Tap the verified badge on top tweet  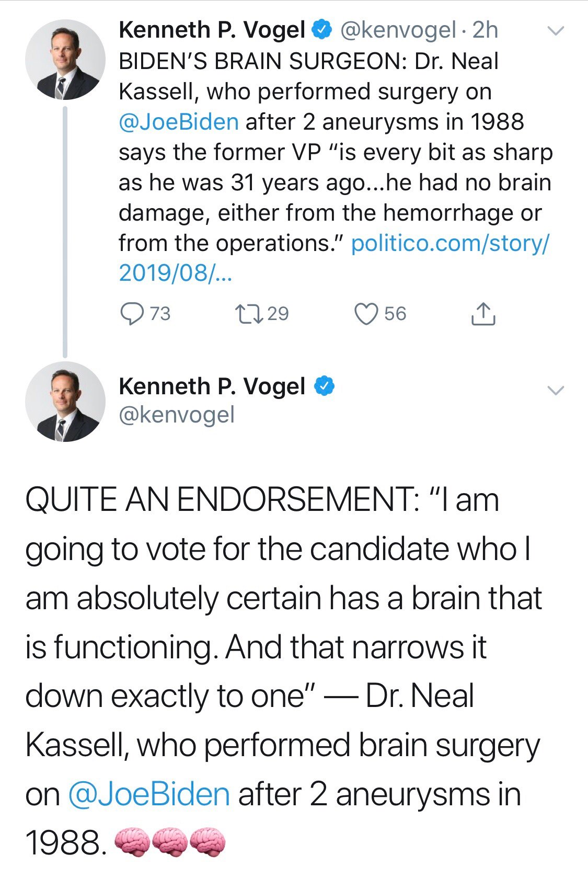point(322,30)
